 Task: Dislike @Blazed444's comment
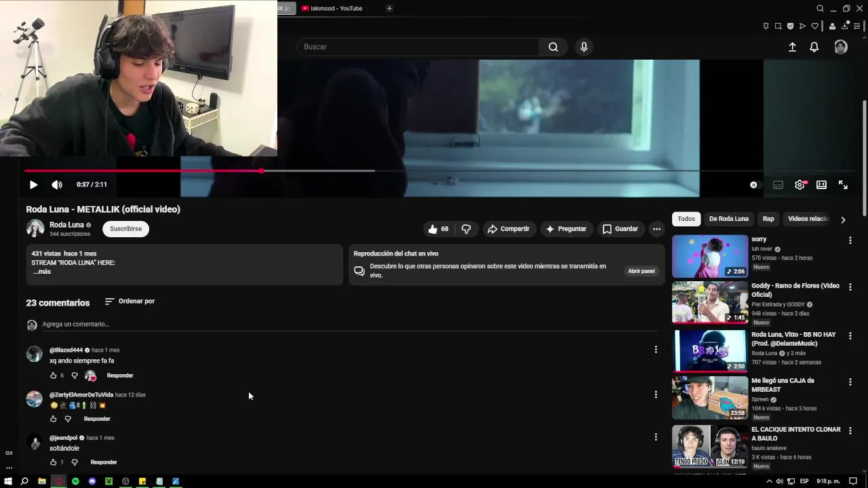75,375
